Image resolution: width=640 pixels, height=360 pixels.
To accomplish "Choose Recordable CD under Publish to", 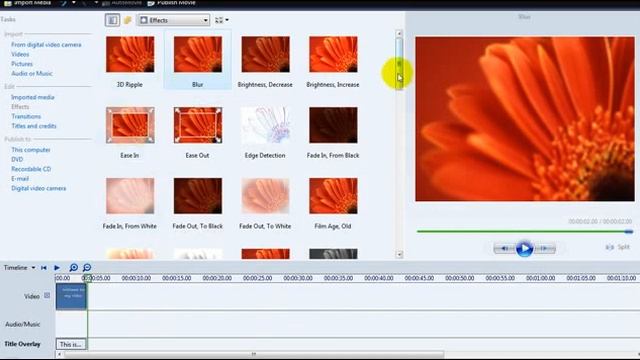I will (x=31, y=169).
